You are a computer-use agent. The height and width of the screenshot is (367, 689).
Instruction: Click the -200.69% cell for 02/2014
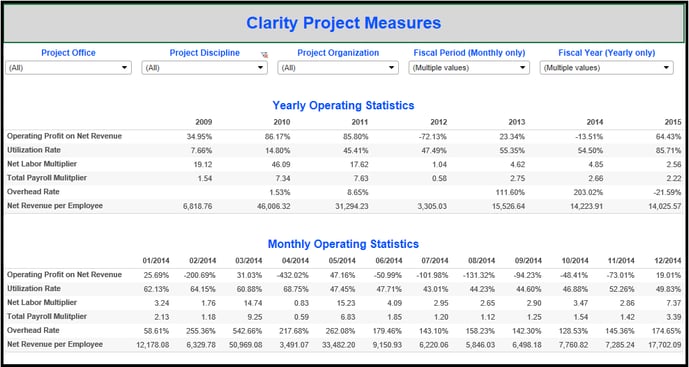(x=201, y=275)
